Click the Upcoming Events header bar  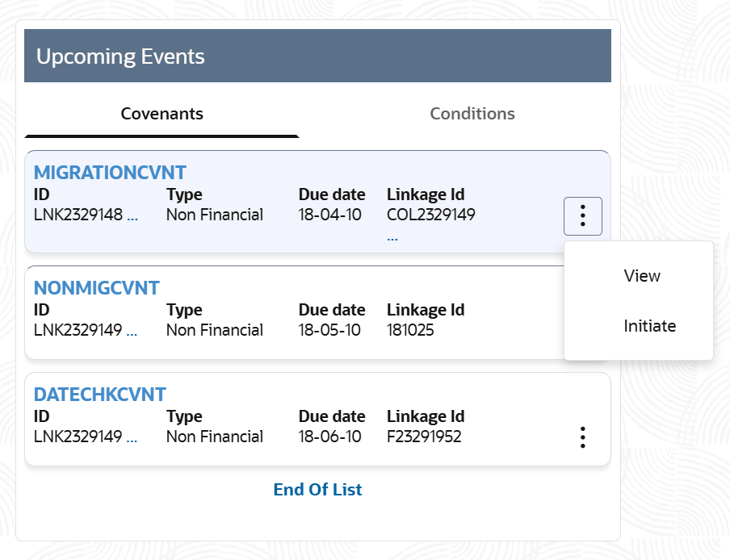point(317,56)
